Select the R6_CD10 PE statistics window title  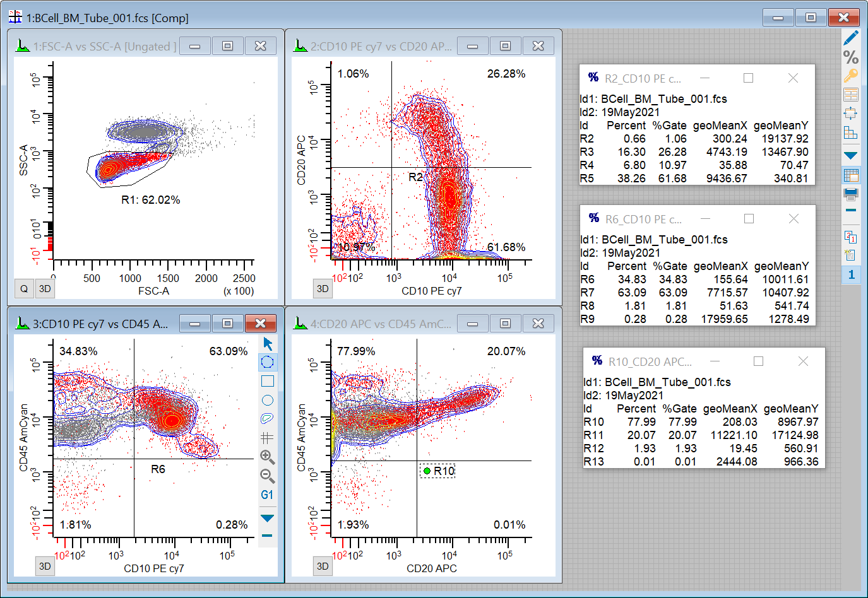pos(643,220)
